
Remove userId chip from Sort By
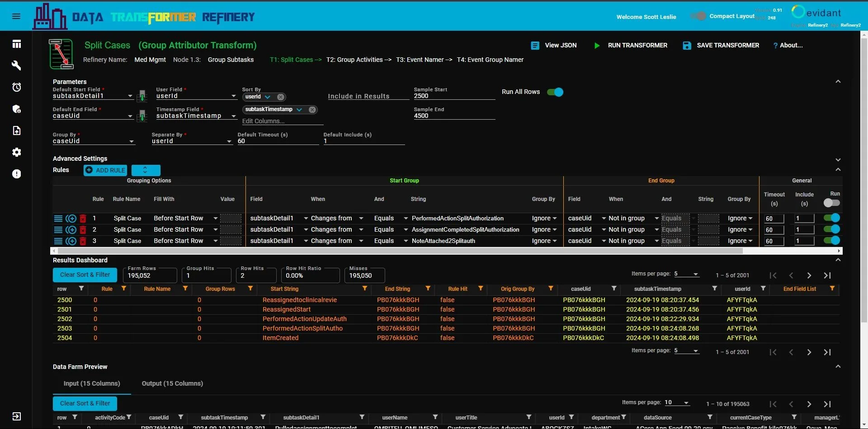(281, 97)
